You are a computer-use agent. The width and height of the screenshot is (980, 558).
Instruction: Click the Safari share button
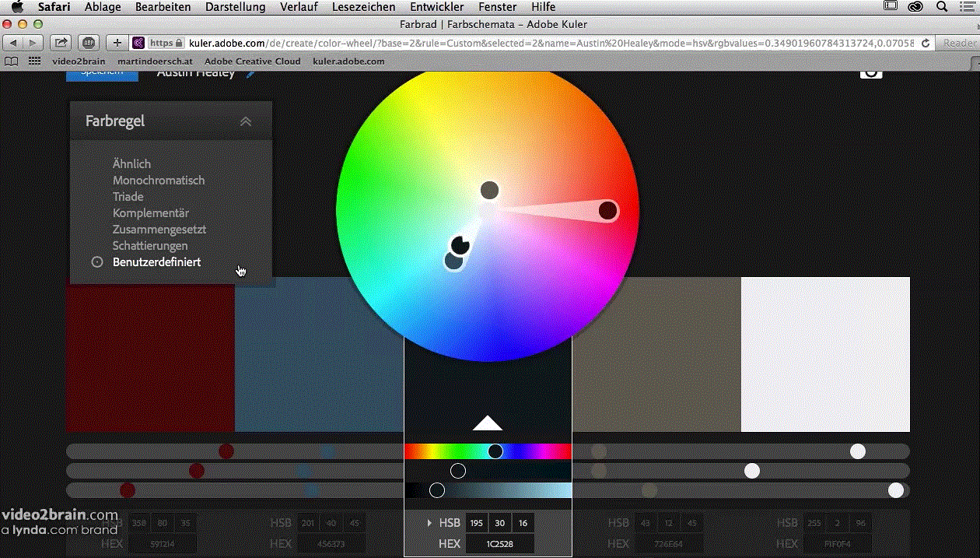(61, 43)
